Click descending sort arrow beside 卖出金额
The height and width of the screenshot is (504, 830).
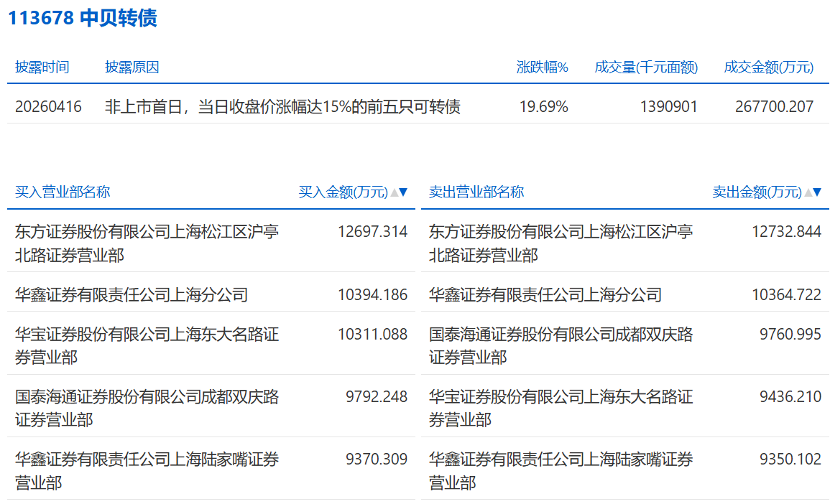point(817,192)
